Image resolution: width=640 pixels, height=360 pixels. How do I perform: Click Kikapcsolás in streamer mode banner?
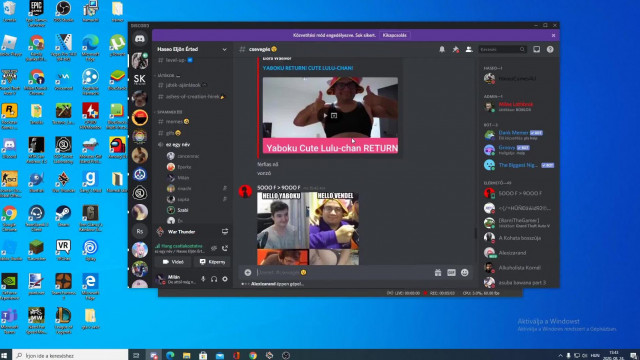[x=394, y=36]
